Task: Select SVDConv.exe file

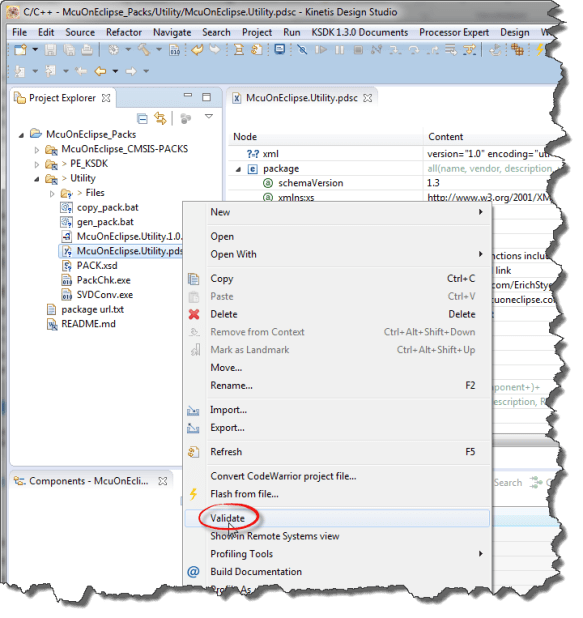Action: [x=104, y=295]
